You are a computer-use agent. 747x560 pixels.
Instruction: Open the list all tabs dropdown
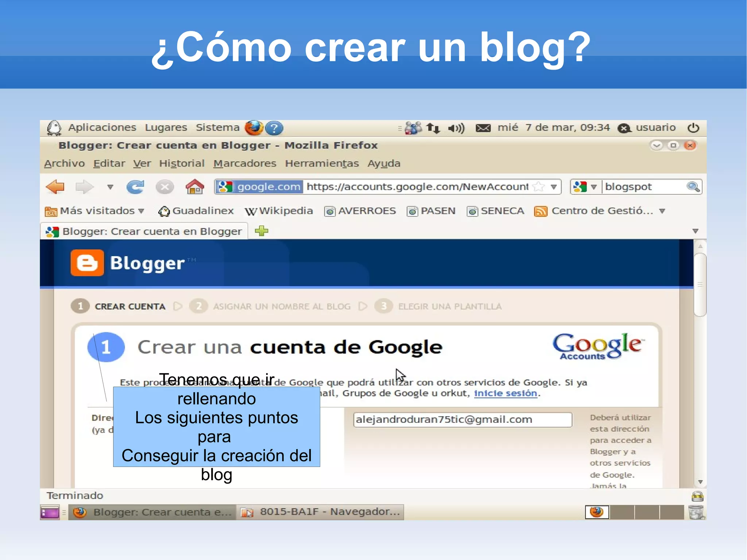point(695,231)
